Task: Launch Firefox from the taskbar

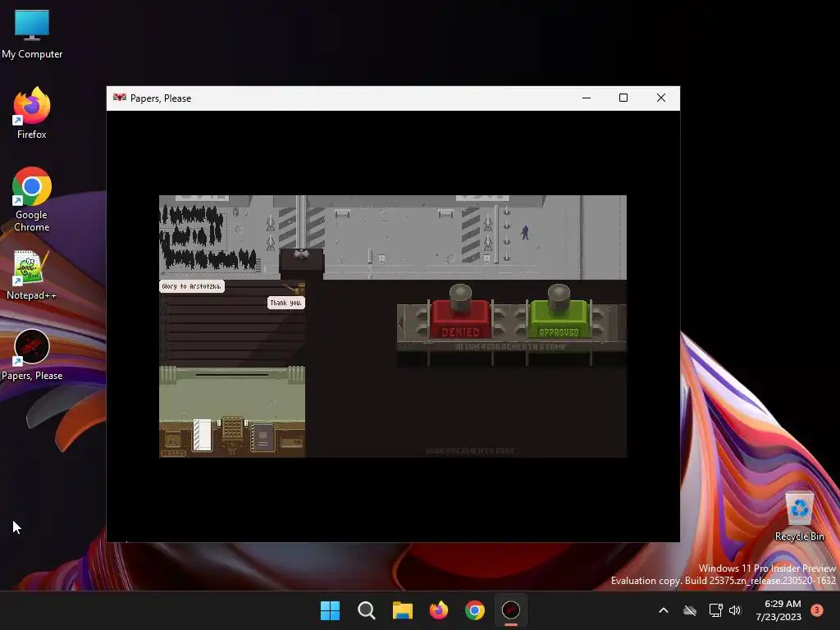Action: click(439, 610)
